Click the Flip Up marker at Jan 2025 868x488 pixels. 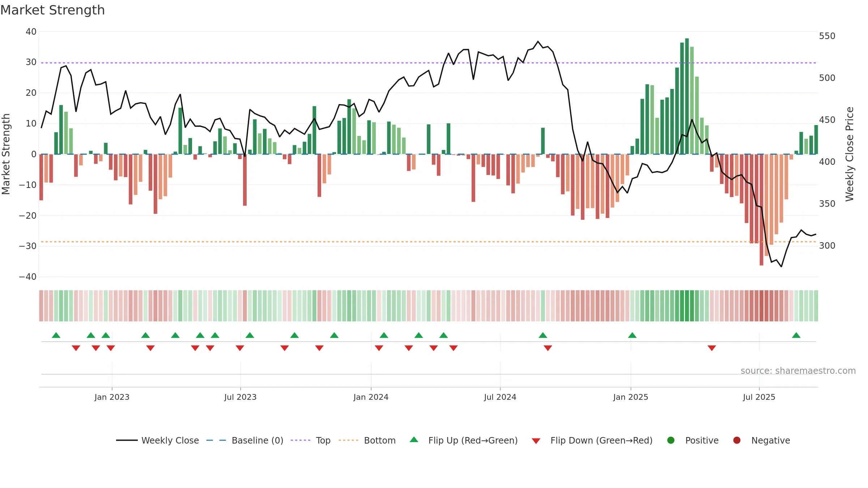[x=632, y=335]
